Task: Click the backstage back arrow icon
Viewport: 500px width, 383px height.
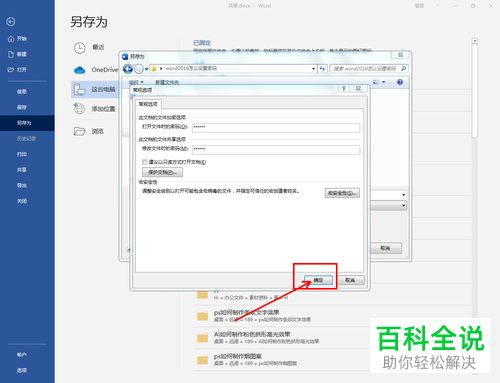Action: pyautogui.click(x=11, y=22)
